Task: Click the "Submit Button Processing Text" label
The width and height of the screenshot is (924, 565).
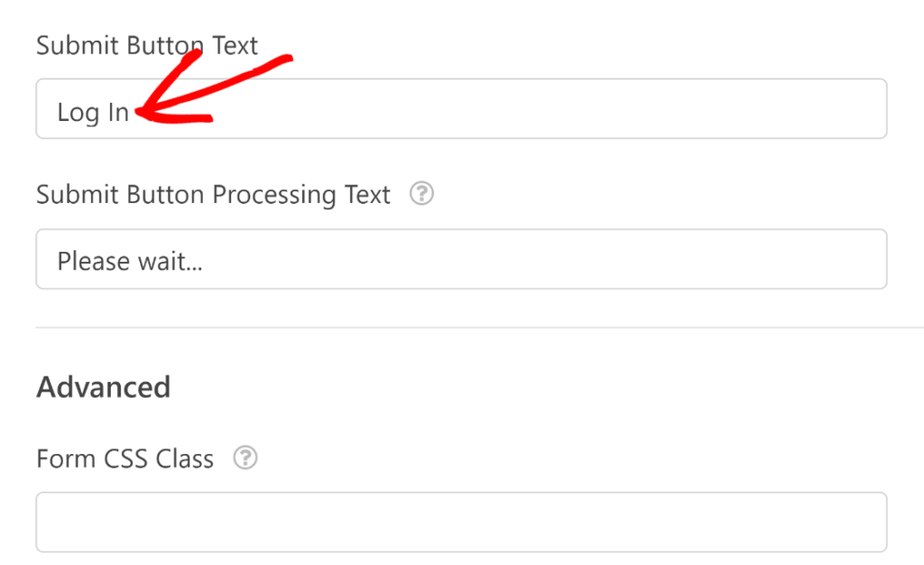Action: pos(213,195)
